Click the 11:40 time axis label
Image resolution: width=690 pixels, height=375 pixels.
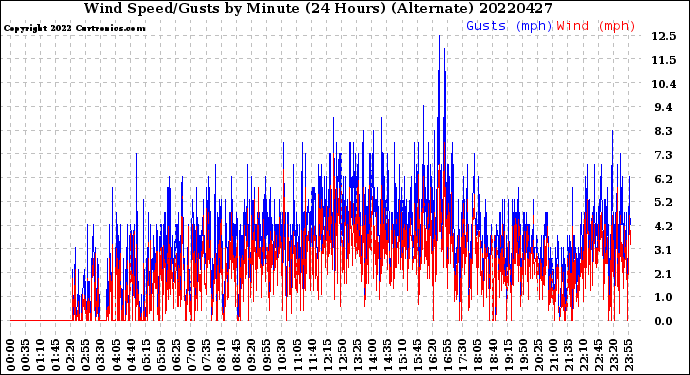point(311,355)
